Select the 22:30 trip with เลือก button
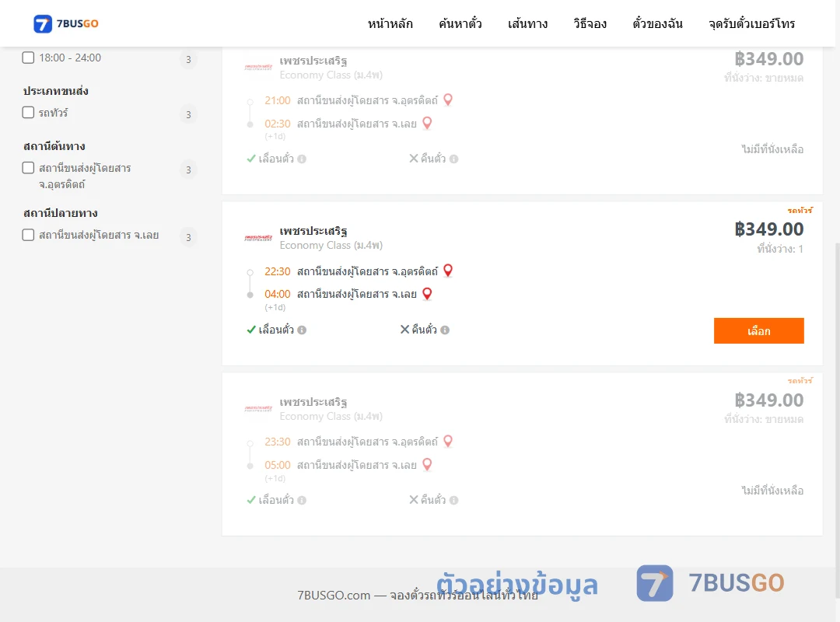The height and width of the screenshot is (622, 840). 758,330
